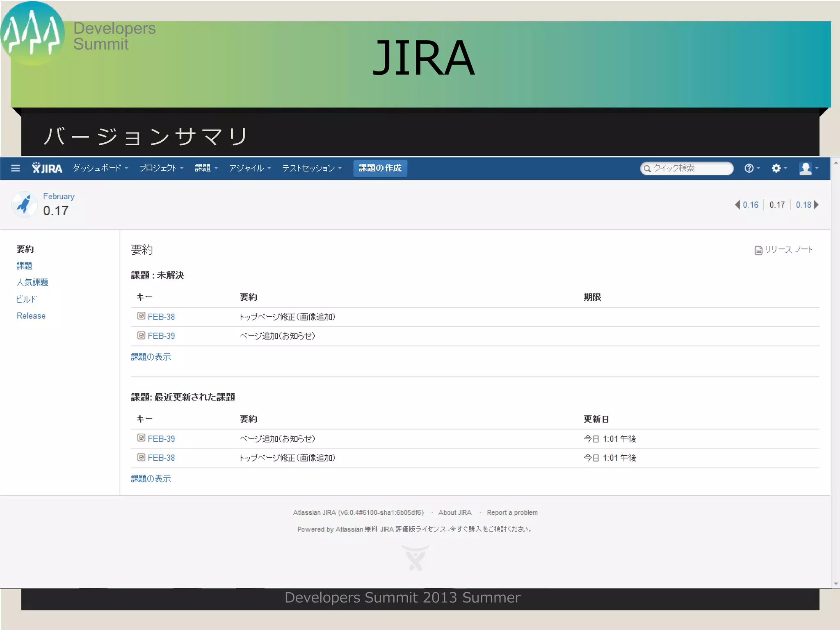
Task: Expand the 課題 dropdown in navbar
Action: point(206,168)
